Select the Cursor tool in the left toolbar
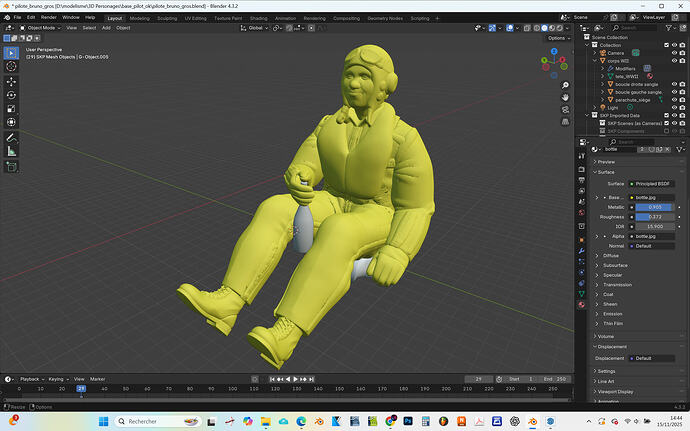 (x=11, y=65)
